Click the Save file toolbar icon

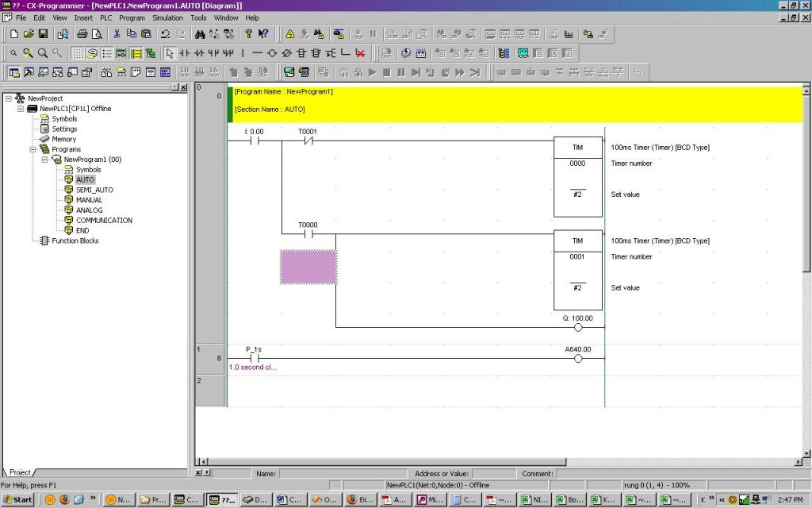(x=44, y=34)
